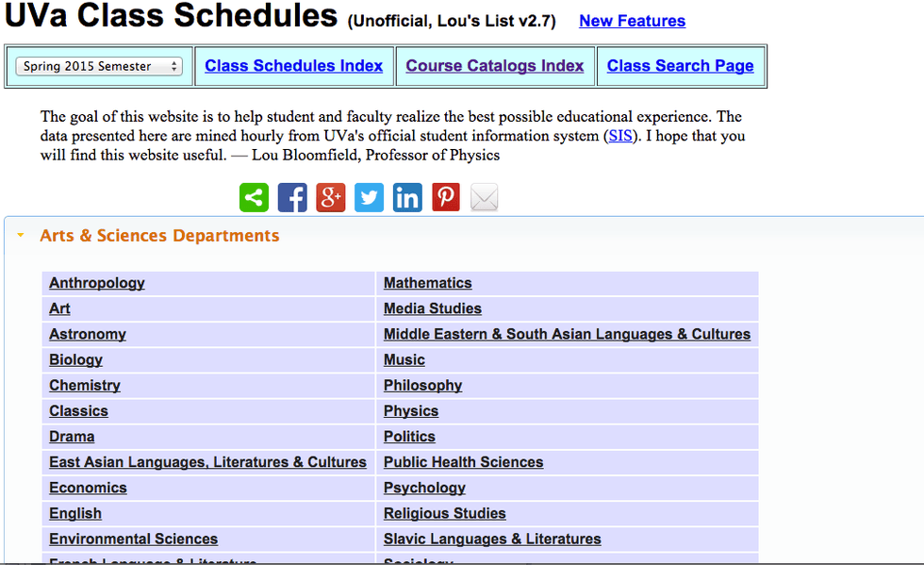Share the page via Twitter icon
This screenshot has width=924, height=565.
click(369, 197)
